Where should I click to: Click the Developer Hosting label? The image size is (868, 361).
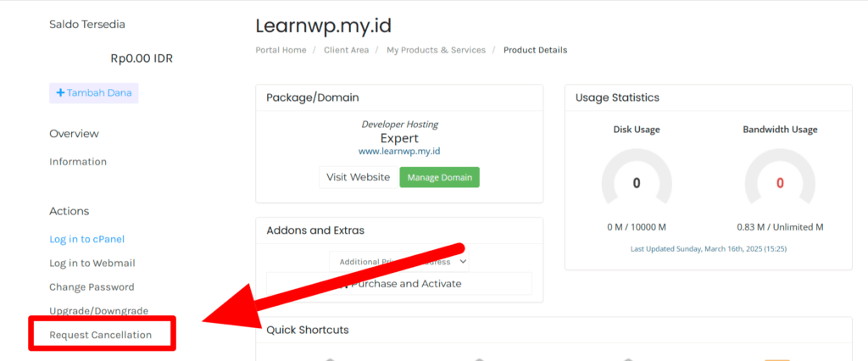[x=400, y=125]
